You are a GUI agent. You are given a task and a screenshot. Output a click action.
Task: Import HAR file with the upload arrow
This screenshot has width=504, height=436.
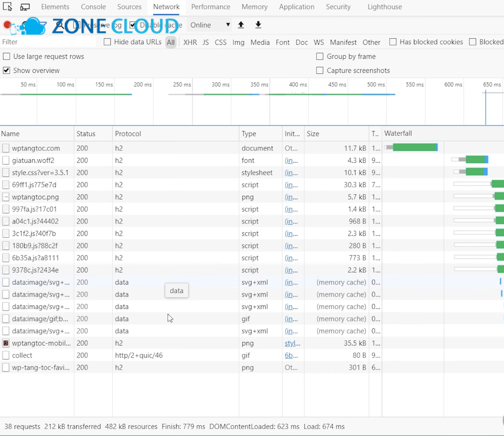click(241, 25)
